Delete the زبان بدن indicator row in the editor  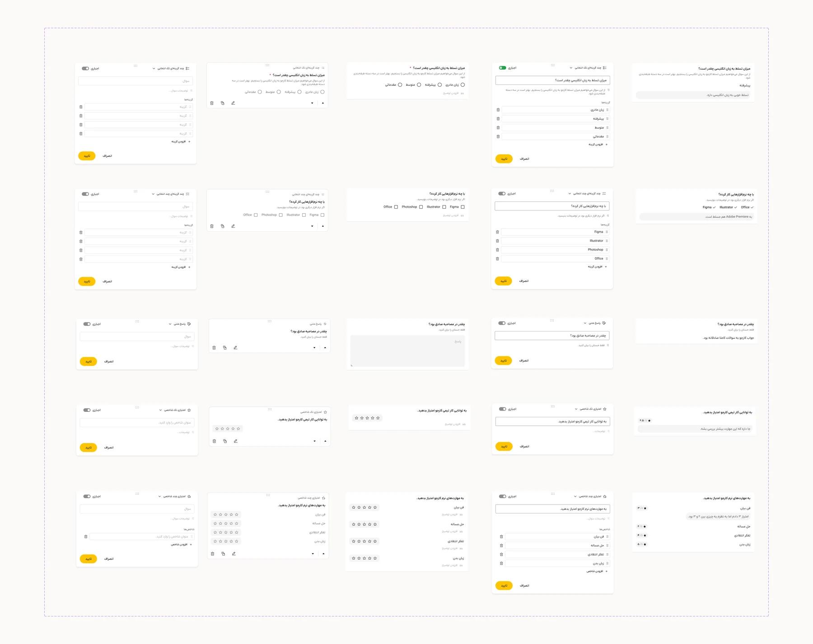pyautogui.click(x=501, y=563)
